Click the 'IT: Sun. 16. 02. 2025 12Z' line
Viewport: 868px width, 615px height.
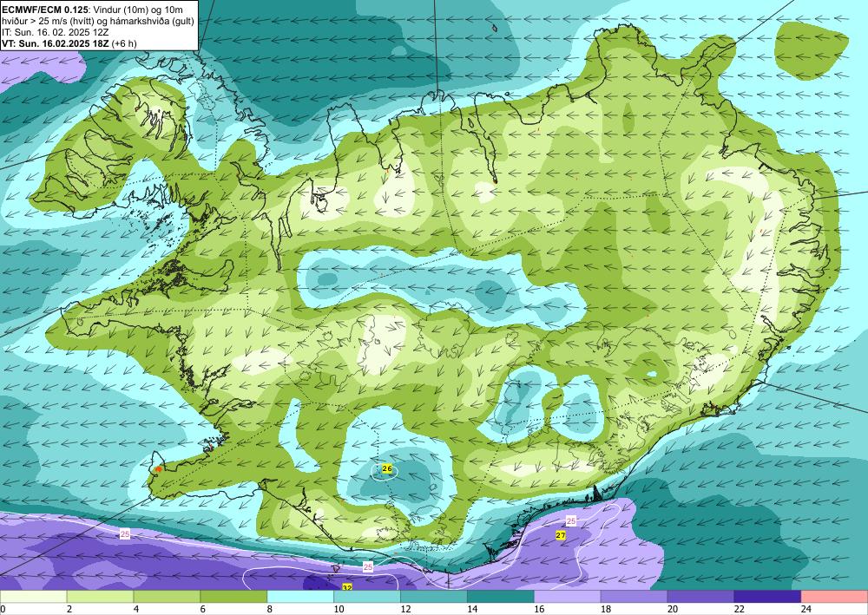point(55,32)
